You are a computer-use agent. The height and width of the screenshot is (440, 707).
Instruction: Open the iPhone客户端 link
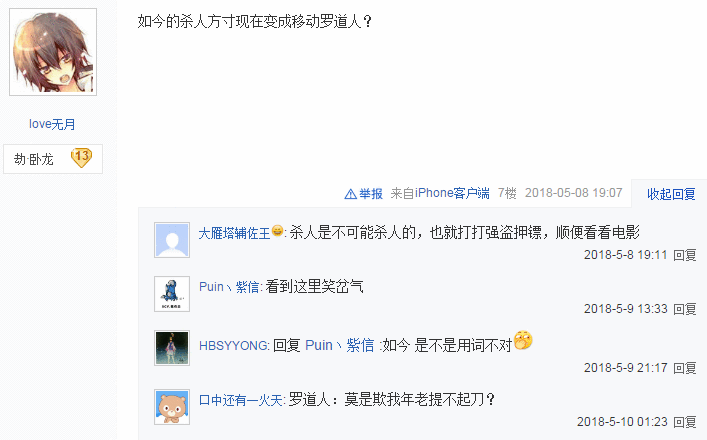click(x=452, y=193)
